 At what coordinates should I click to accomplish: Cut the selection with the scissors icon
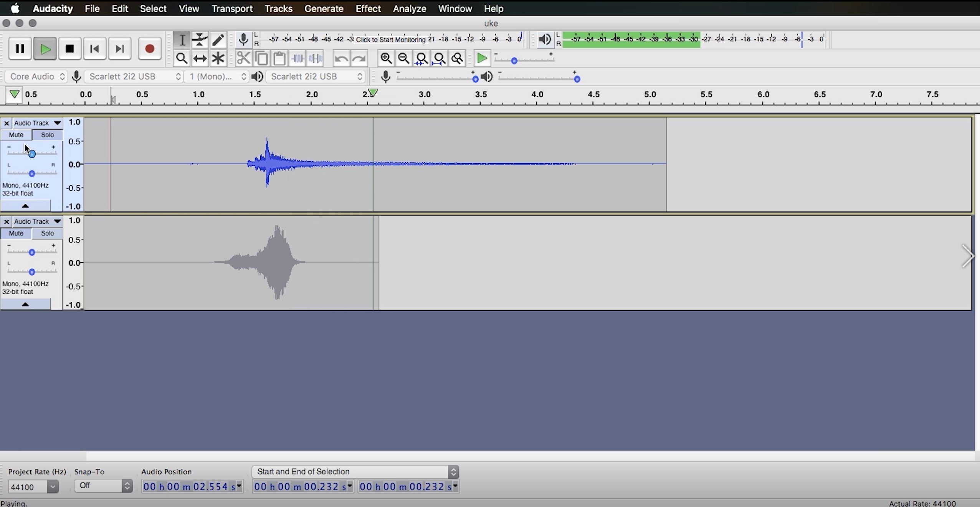point(243,58)
